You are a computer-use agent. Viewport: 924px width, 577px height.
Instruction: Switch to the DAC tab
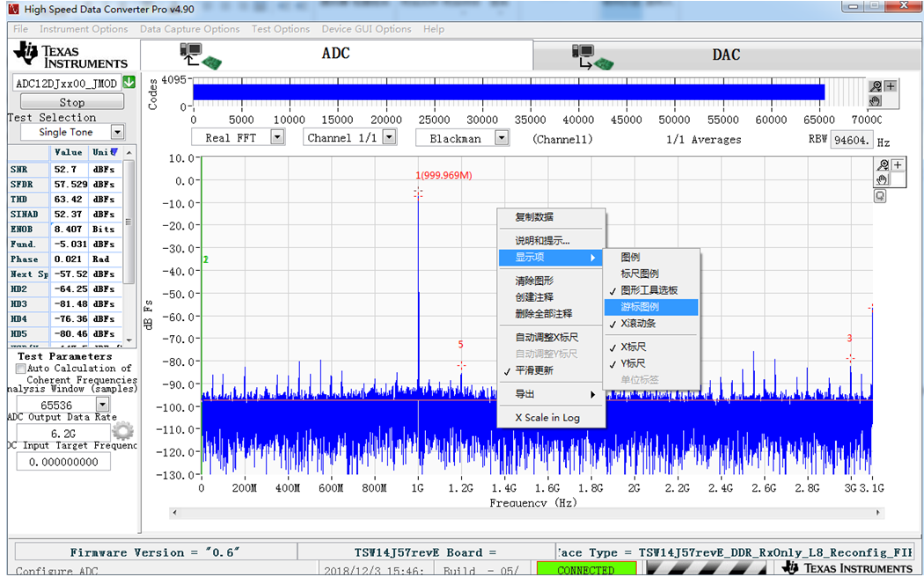point(726,56)
